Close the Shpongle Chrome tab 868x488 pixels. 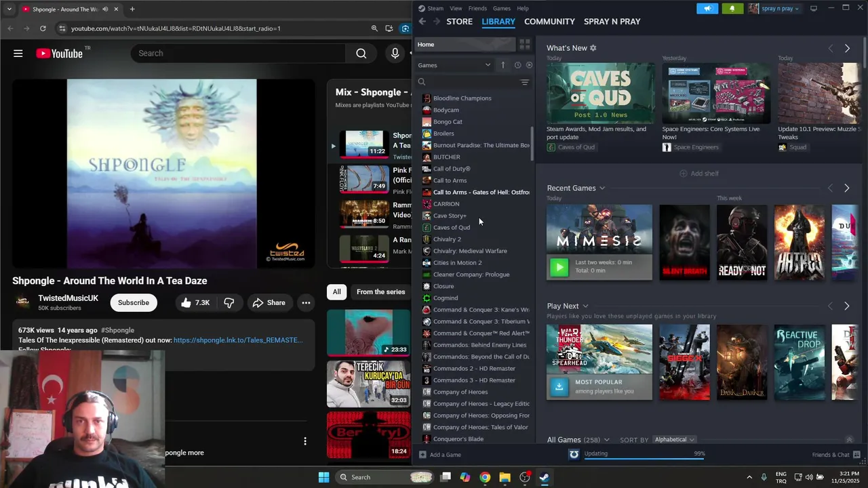116,9
